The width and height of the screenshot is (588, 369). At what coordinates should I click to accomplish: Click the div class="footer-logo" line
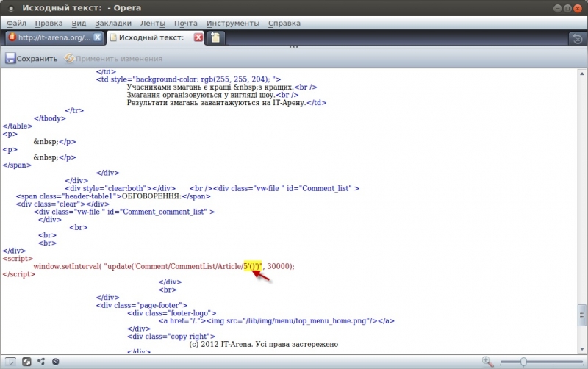pyautogui.click(x=172, y=313)
